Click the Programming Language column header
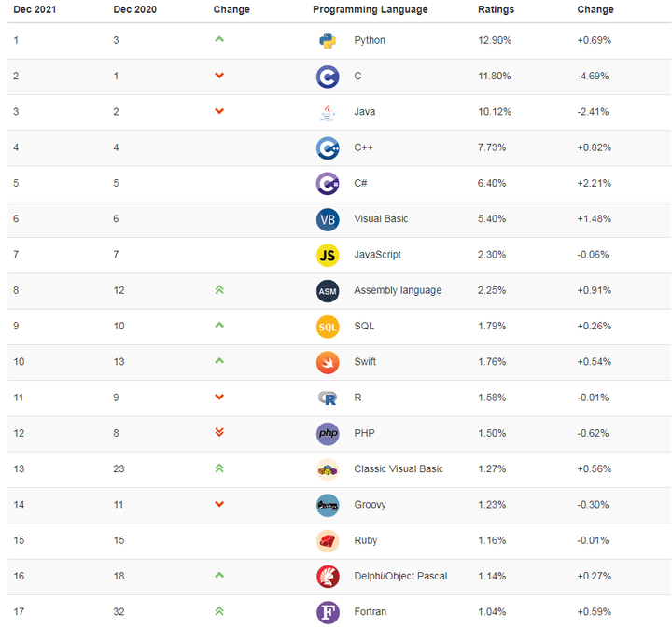The height and width of the screenshot is (628, 672). 370,9
